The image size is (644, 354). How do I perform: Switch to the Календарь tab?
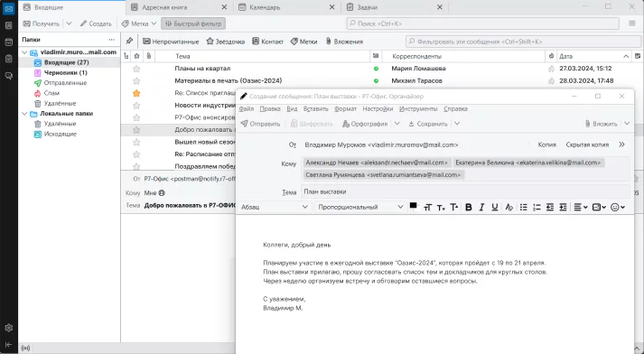coord(265,7)
